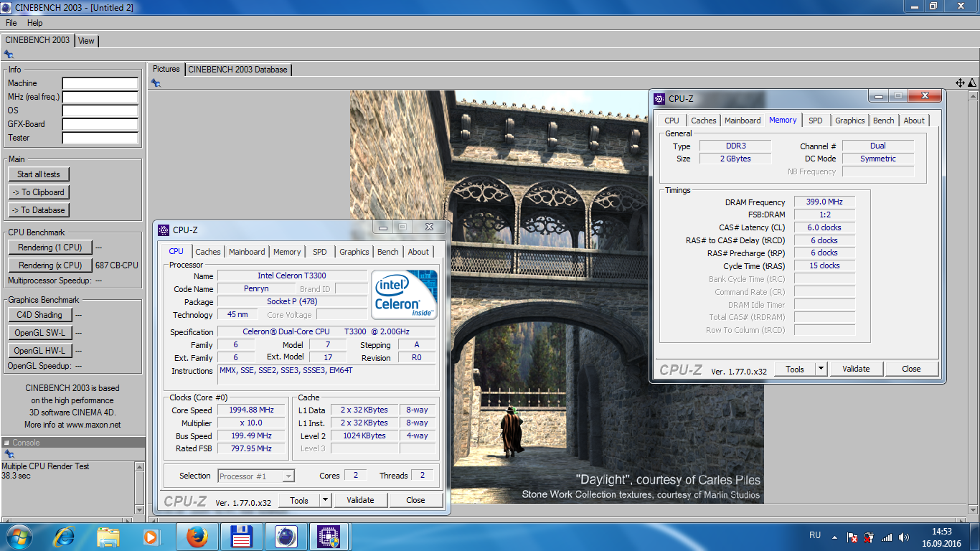The width and height of the screenshot is (980, 551).
Task: Click the pin icon in Console panel
Action: pos(9,454)
